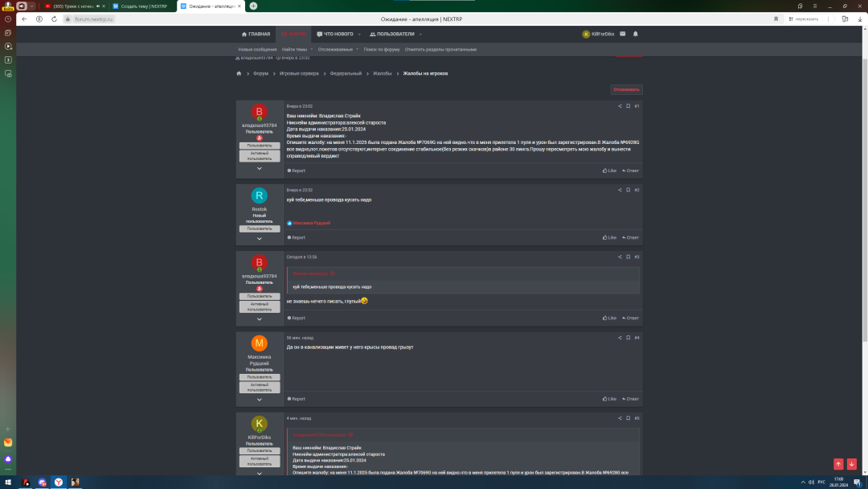Viewport: 868px width, 489px height.
Task: Like post #1 by владюша93784
Action: coord(609,171)
